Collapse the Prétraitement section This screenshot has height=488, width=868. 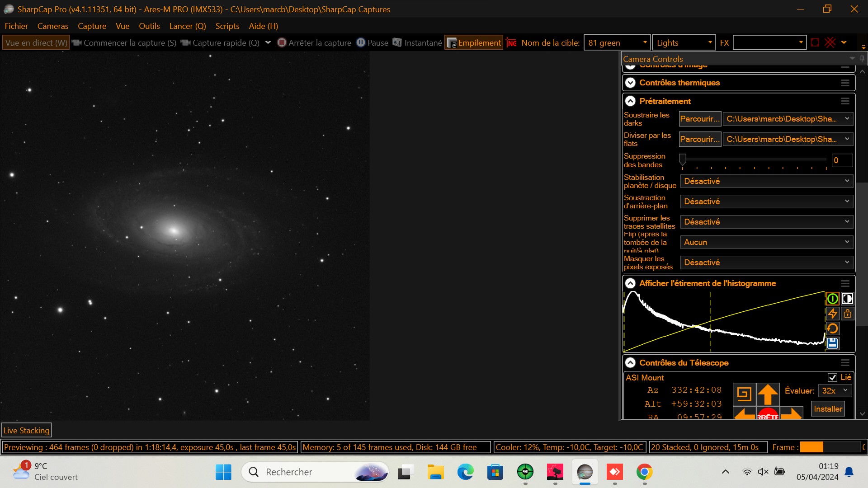click(x=631, y=101)
